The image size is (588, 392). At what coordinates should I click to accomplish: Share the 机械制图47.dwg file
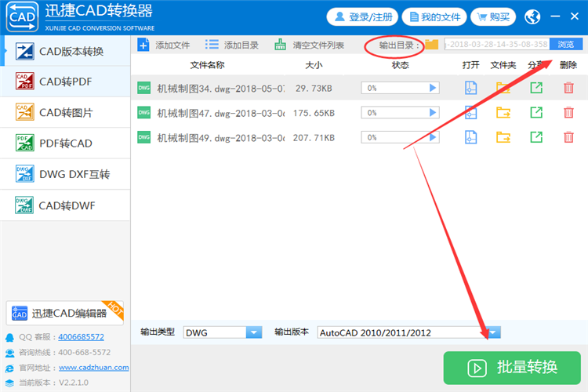536,113
